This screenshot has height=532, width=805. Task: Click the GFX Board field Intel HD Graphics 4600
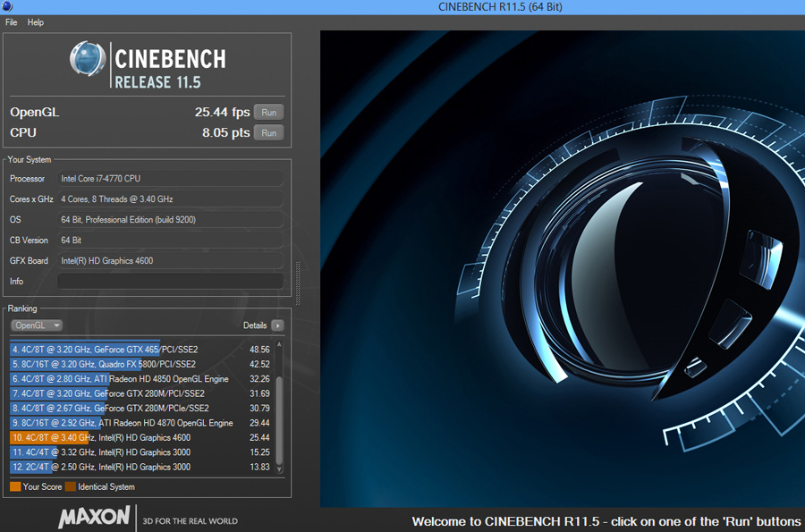tap(170, 260)
